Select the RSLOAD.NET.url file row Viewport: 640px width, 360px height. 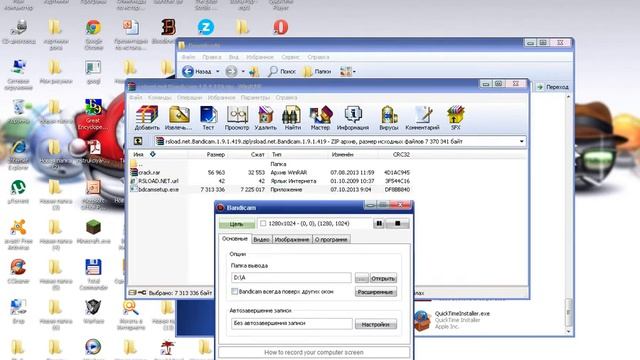click(270, 181)
